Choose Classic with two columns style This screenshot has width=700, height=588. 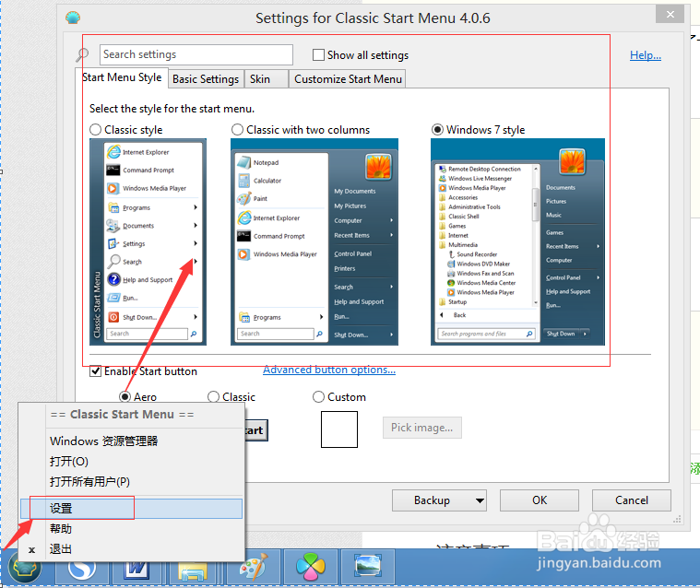(238, 130)
